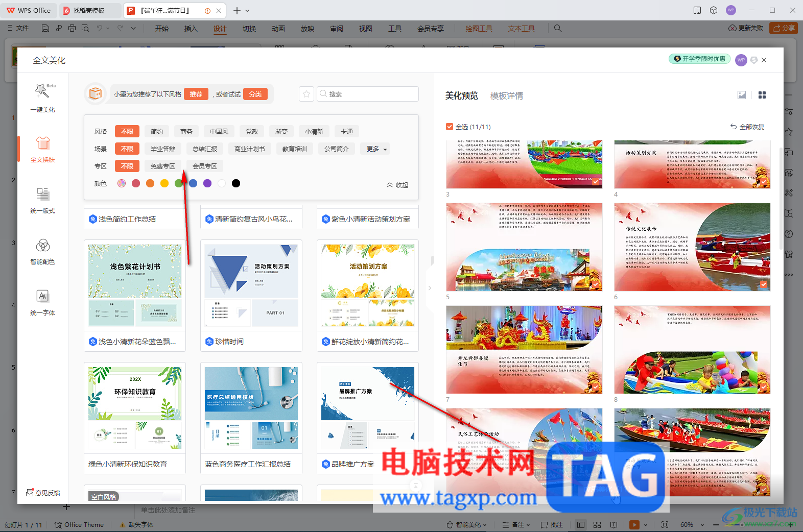Click the orange 分类 button
The height and width of the screenshot is (532, 803).
coord(255,94)
